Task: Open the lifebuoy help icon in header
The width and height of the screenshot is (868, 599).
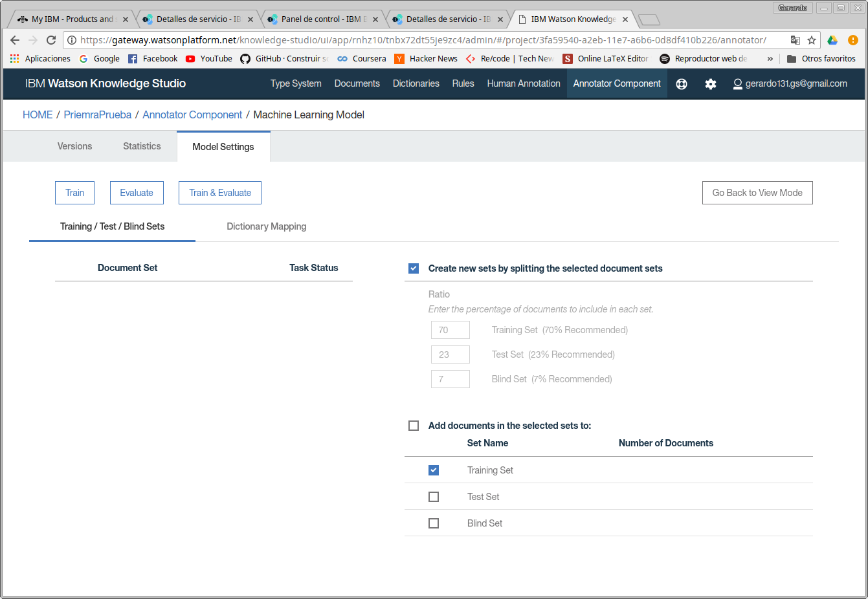Action: (682, 84)
